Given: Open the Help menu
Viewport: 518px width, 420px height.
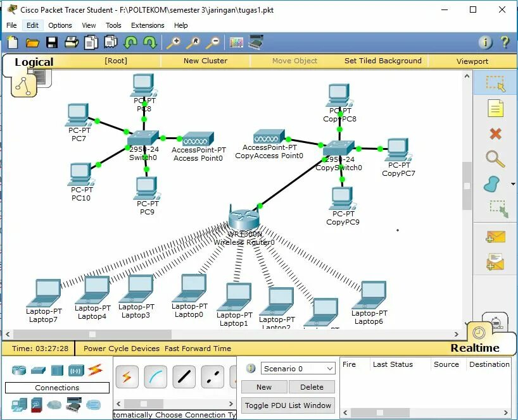Looking at the screenshot, I should [180, 25].
